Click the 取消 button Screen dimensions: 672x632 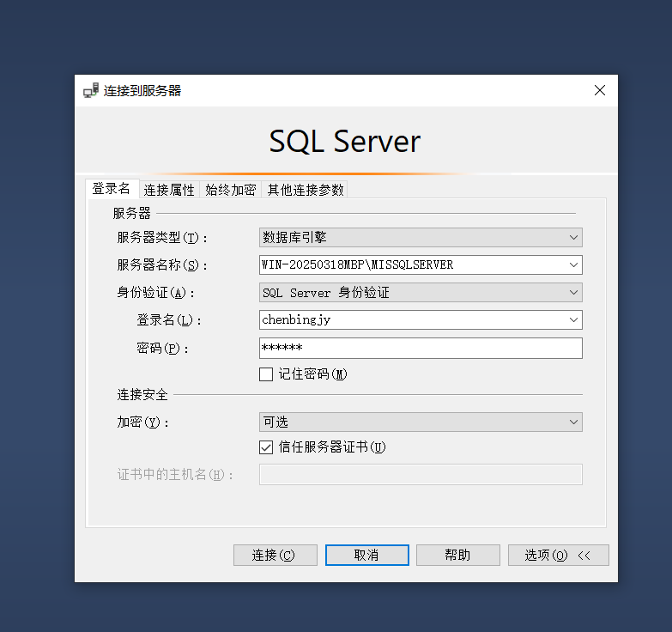(x=366, y=556)
